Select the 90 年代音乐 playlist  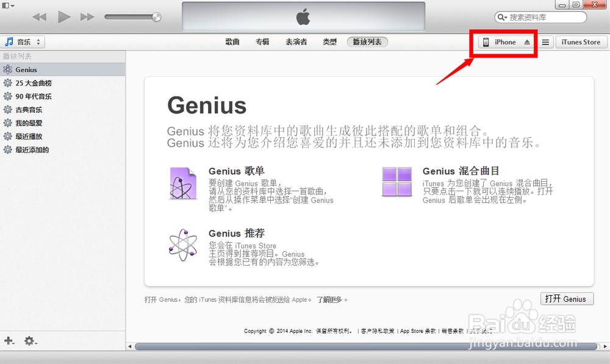click(x=63, y=96)
